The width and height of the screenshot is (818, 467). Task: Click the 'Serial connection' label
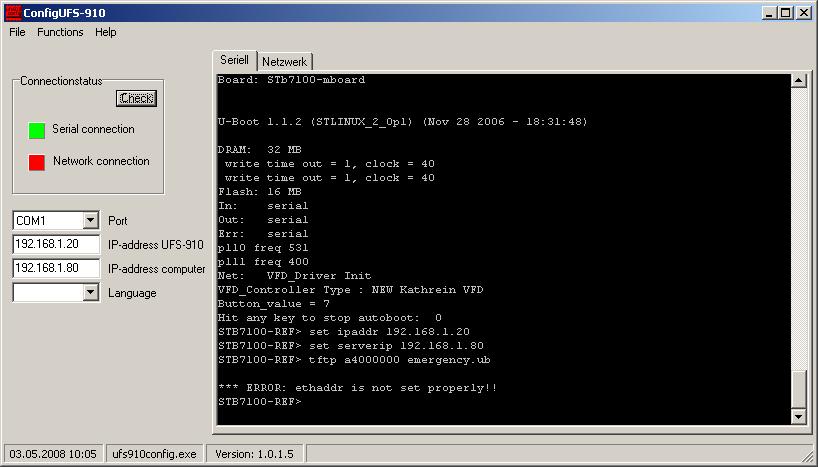[x=93, y=129]
